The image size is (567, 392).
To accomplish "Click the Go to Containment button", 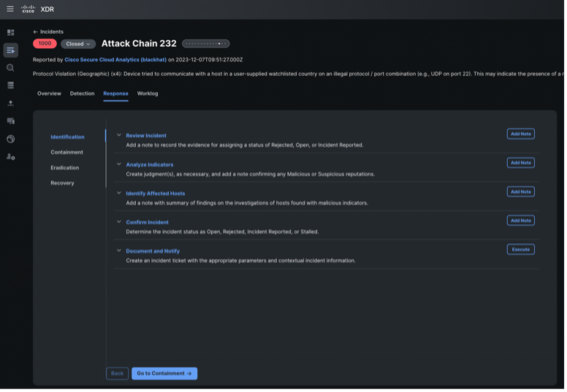I will tap(164, 373).
